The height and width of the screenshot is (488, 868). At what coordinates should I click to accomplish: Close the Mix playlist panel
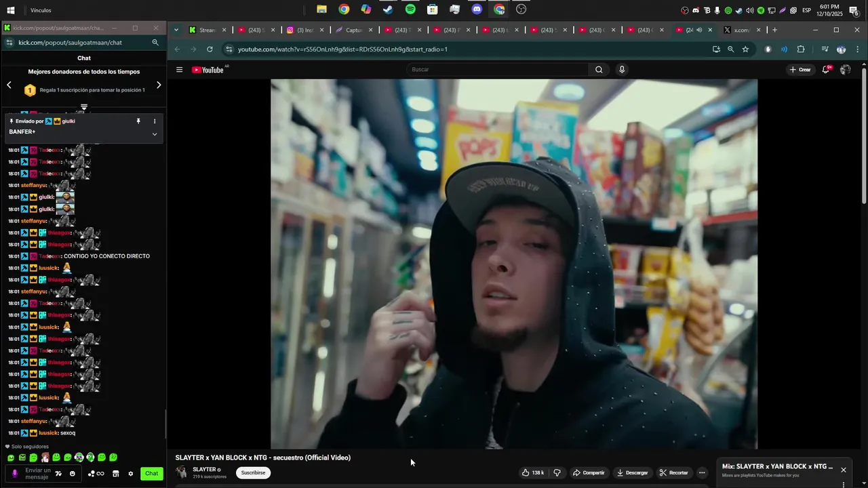point(844,470)
